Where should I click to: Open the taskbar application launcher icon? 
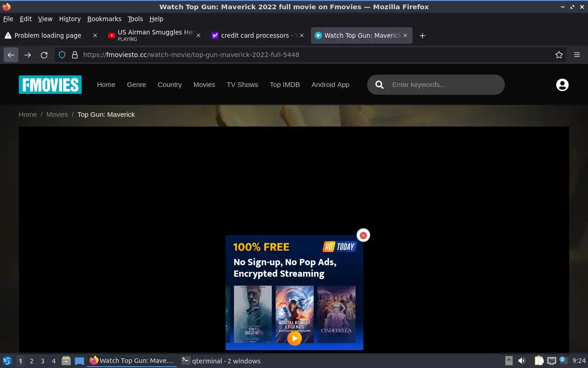pos(7,361)
